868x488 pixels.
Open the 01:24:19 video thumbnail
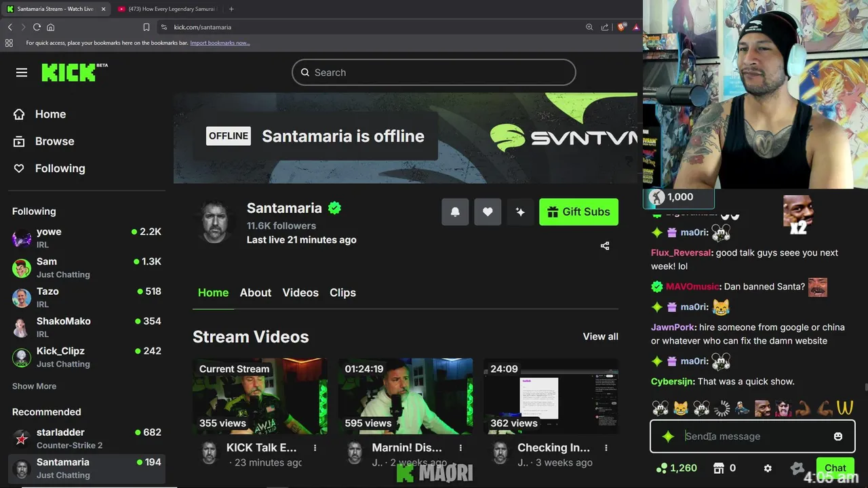point(406,396)
